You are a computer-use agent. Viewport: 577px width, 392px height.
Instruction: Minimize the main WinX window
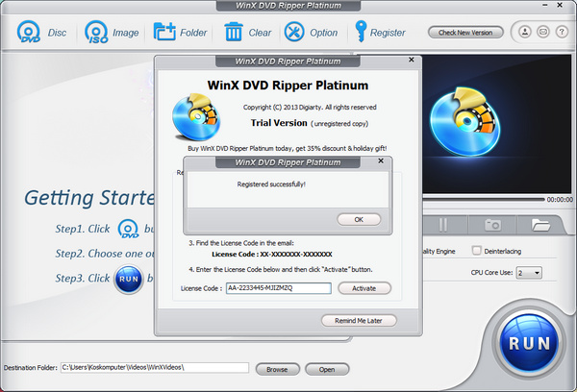coord(545,5)
